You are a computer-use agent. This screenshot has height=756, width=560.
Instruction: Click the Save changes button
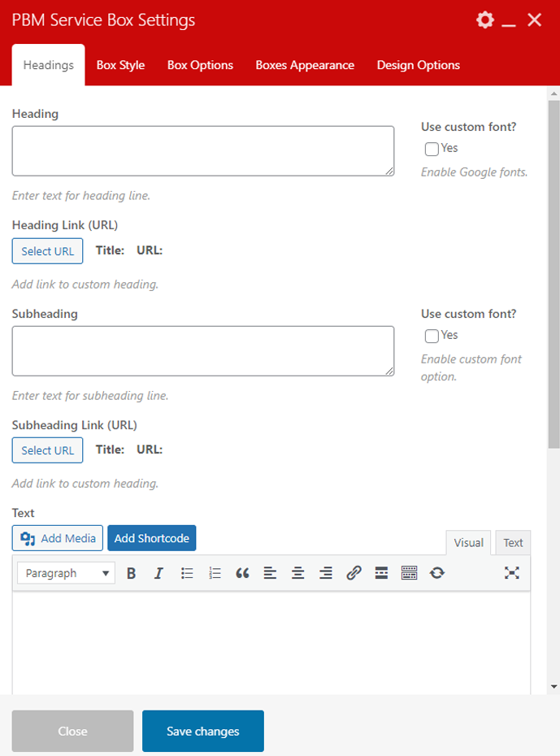click(202, 731)
